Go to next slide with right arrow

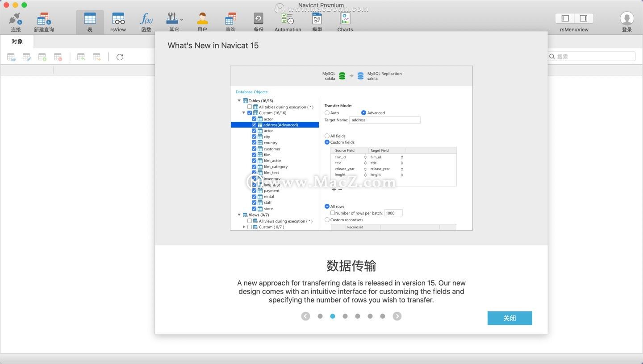(397, 316)
